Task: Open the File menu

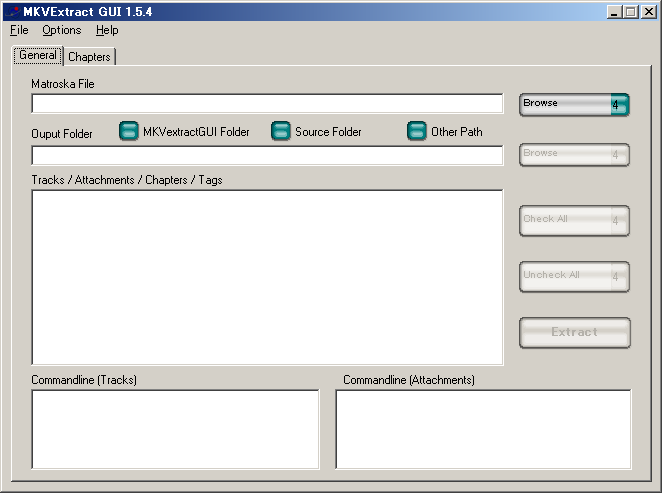Action: click(19, 30)
